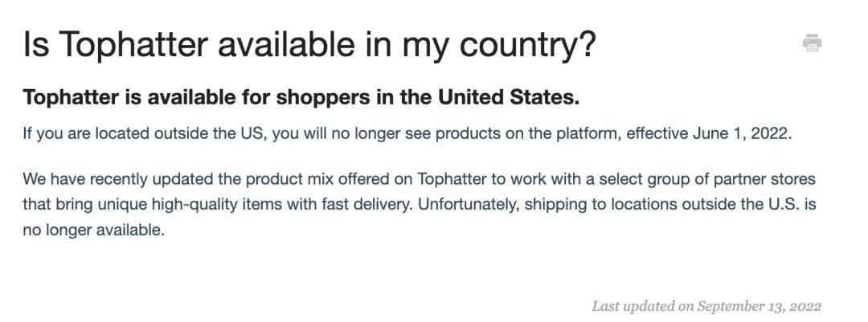Click the word 'country?' in the title
Viewport: 868px width, 322px height.
tap(527, 45)
